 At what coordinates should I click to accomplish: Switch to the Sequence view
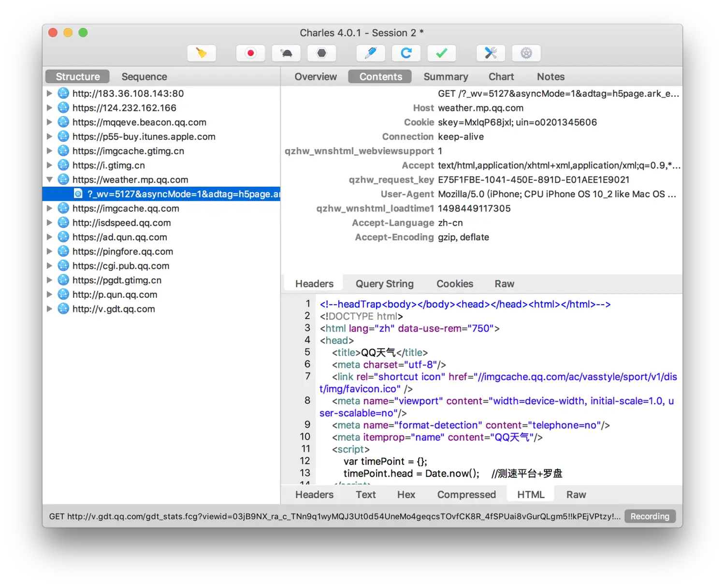coord(144,76)
